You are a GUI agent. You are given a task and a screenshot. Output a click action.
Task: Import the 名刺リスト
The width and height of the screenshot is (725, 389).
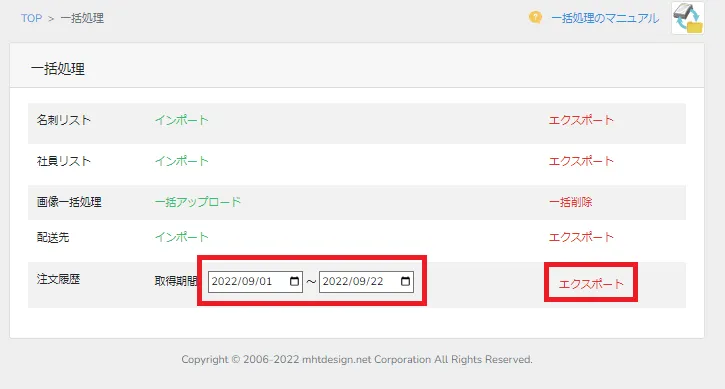(x=181, y=120)
